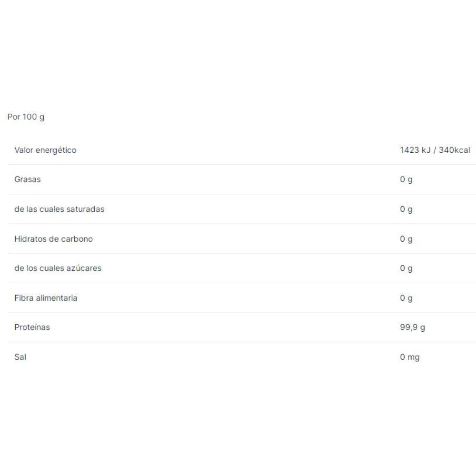Select 'de las cuales saturadas' label
476x476 pixels.
(x=59, y=209)
